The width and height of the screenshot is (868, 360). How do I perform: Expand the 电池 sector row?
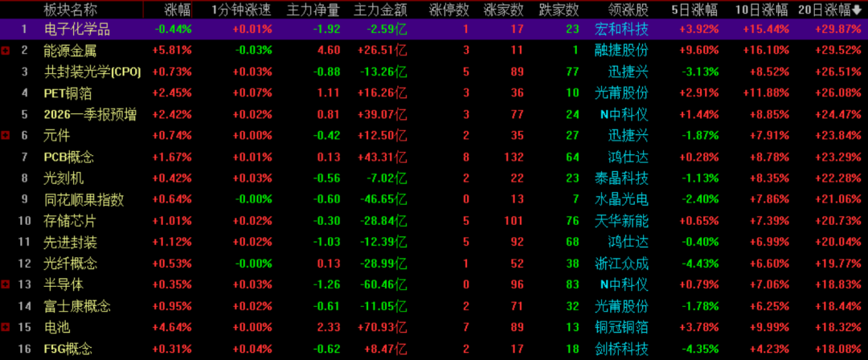6,327
